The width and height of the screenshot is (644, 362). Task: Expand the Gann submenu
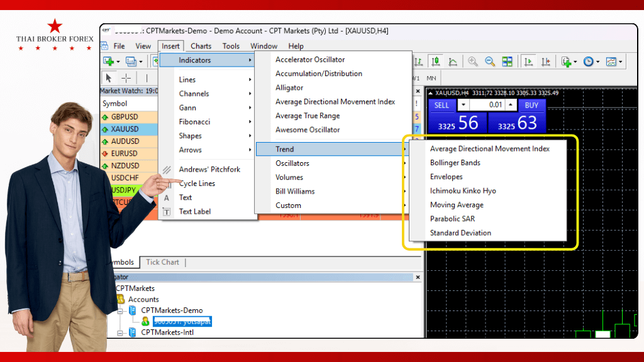tap(206, 107)
